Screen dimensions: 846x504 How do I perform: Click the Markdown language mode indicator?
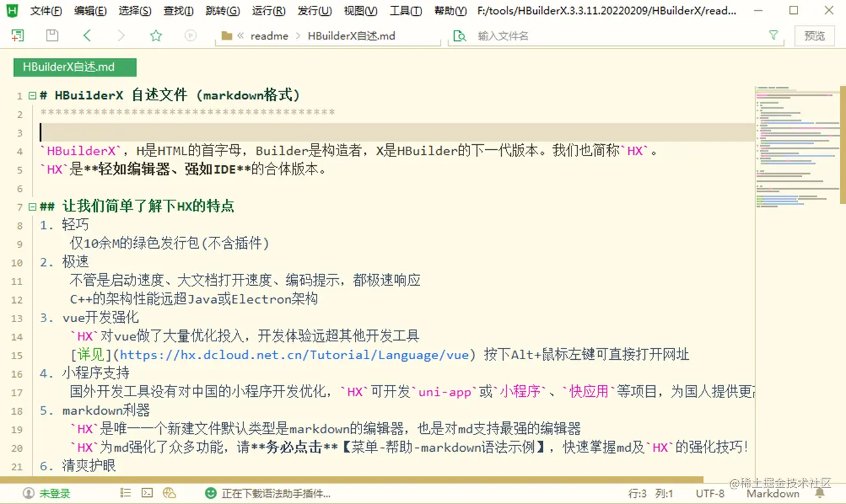pos(773,493)
